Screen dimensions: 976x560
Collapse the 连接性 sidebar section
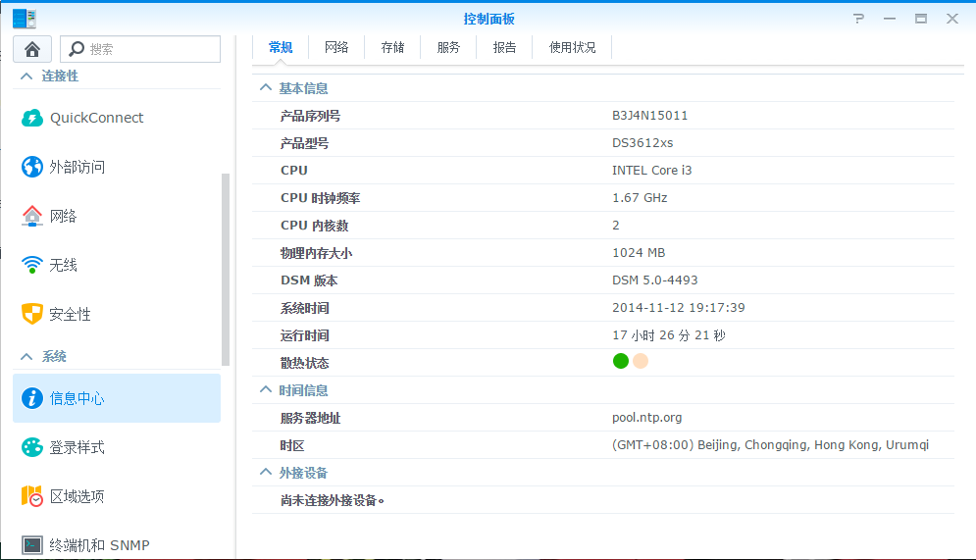click(26, 76)
